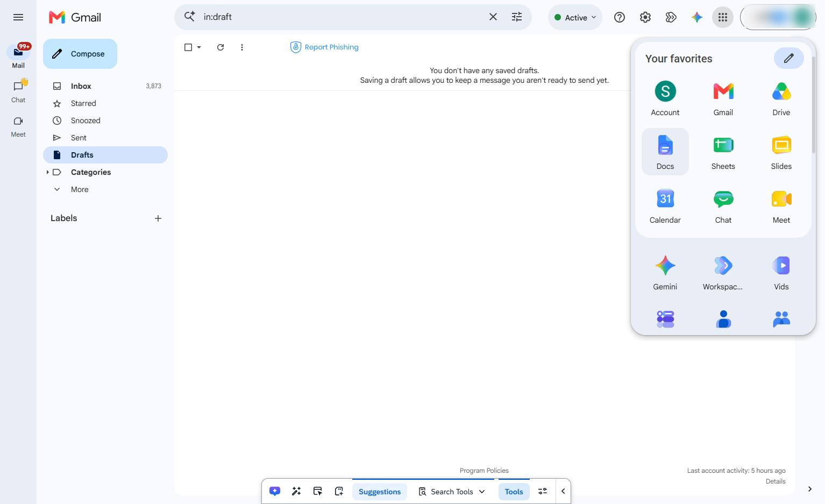Open Settings gear icon
The height and width of the screenshot is (504, 825).
coord(645,17)
